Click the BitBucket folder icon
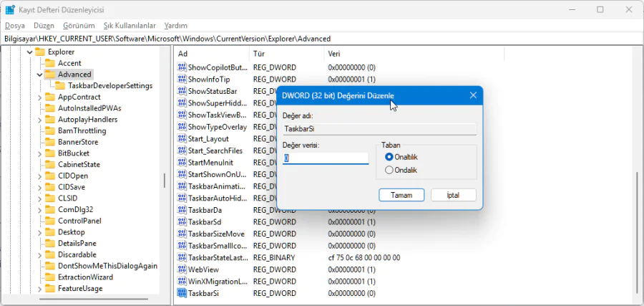Viewport: 644px width, 306px height. tap(49, 153)
